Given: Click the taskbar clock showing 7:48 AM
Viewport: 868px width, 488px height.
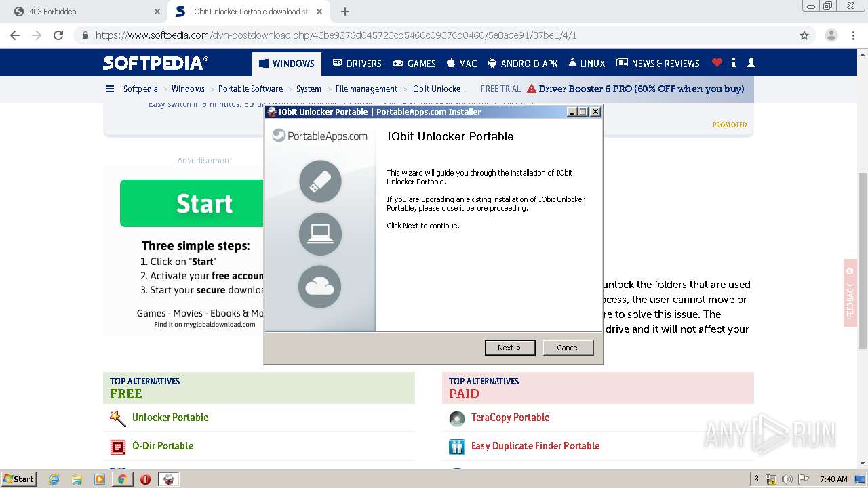Looking at the screenshot, I should coord(833,479).
